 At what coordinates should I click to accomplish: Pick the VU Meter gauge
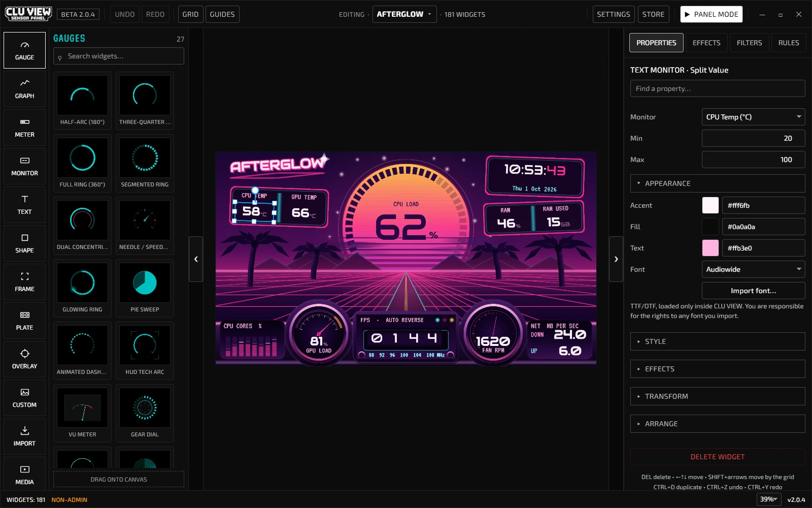pos(82,412)
